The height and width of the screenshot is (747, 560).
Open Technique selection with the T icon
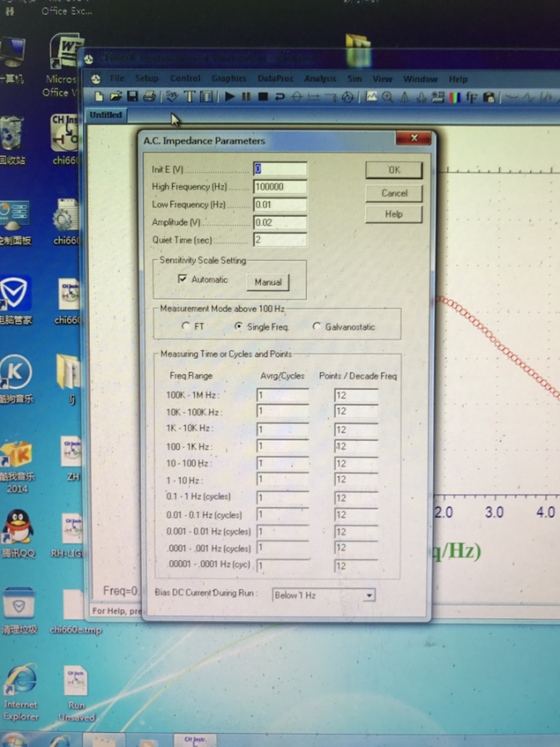(x=189, y=97)
